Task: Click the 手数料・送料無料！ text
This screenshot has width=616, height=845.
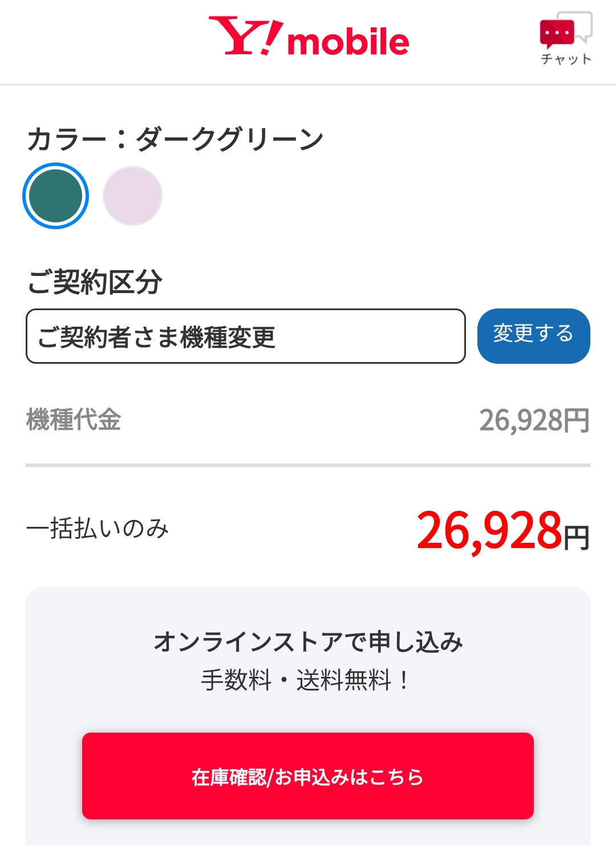Action: tap(306, 680)
